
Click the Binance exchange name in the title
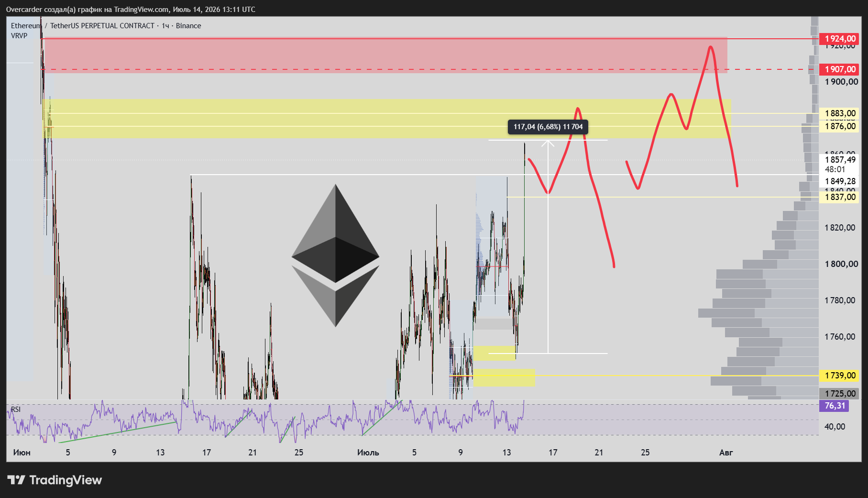pyautogui.click(x=188, y=26)
